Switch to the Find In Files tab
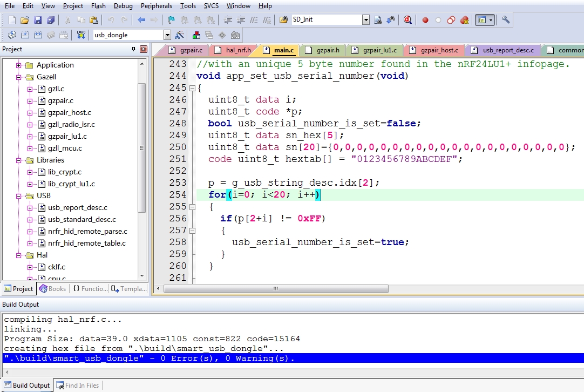The height and width of the screenshot is (392, 584). (x=78, y=386)
